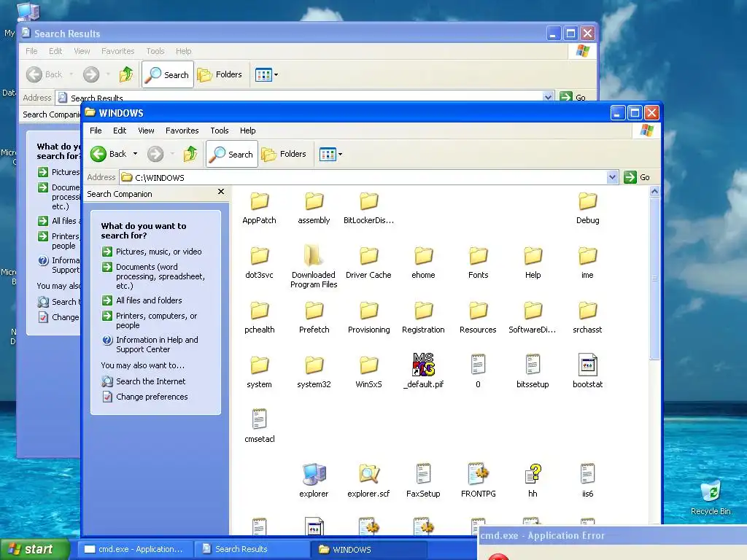Select the cmsetacl file
The image size is (747, 560).
pos(259,426)
